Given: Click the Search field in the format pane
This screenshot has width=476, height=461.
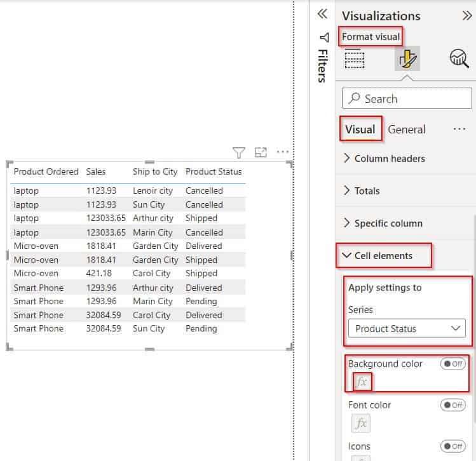Looking at the screenshot, I should pos(407,98).
